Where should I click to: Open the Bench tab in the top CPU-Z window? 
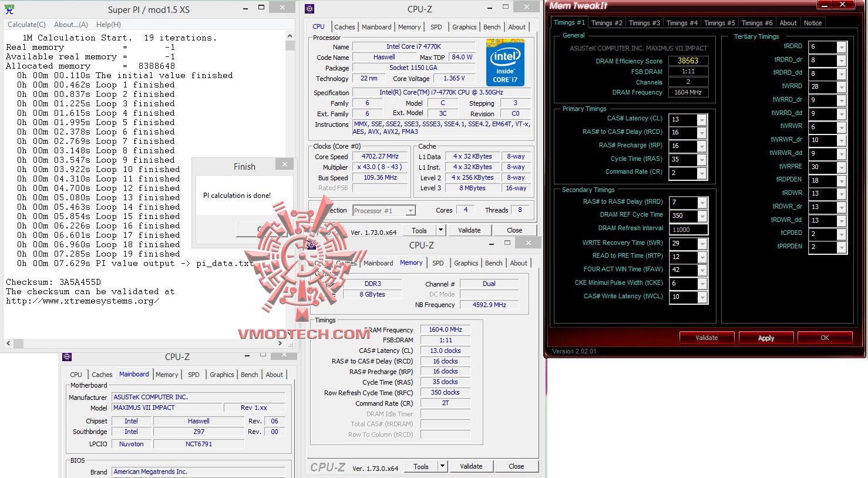click(x=492, y=27)
